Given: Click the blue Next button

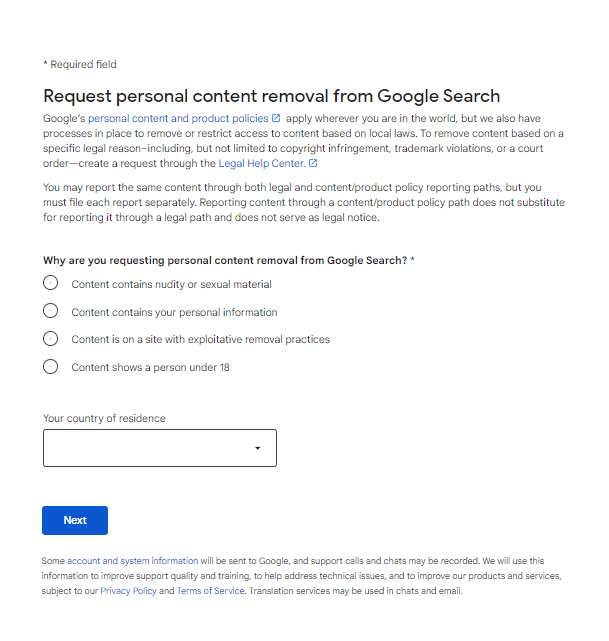Looking at the screenshot, I should coord(75,520).
